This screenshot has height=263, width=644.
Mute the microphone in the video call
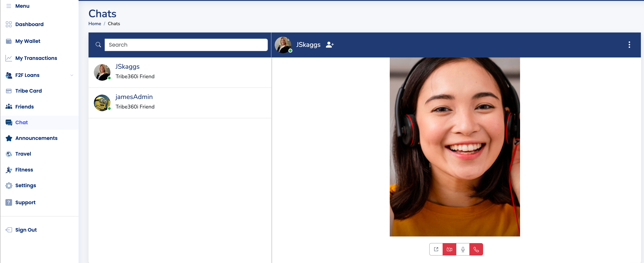463,249
